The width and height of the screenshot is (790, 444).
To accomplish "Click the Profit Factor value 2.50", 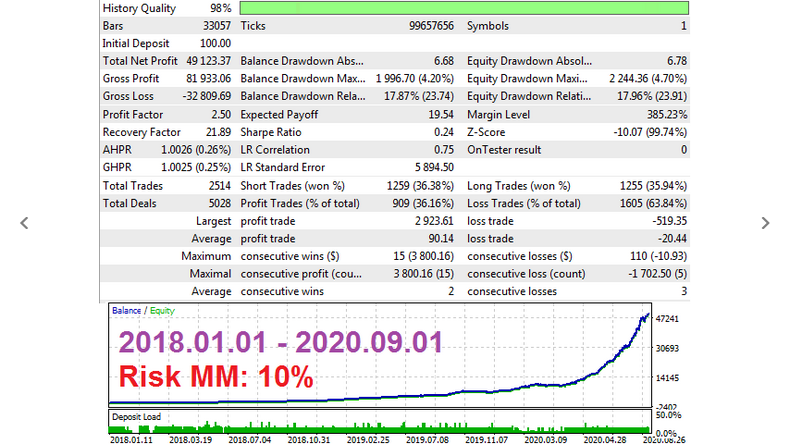I will click(x=221, y=115).
